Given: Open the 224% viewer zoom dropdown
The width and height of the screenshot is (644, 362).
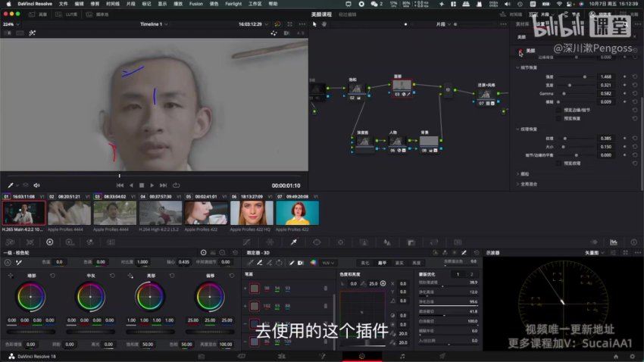Looking at the screenshot, I should click(x=11, y=24).
